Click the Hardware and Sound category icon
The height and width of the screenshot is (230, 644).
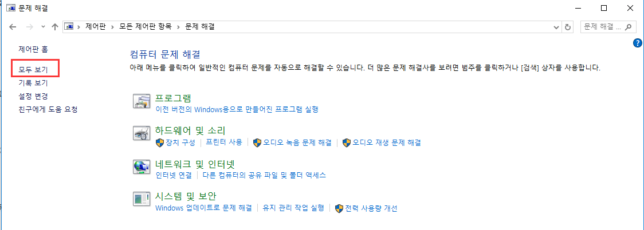pyautogui.click(x=141, y=134)
